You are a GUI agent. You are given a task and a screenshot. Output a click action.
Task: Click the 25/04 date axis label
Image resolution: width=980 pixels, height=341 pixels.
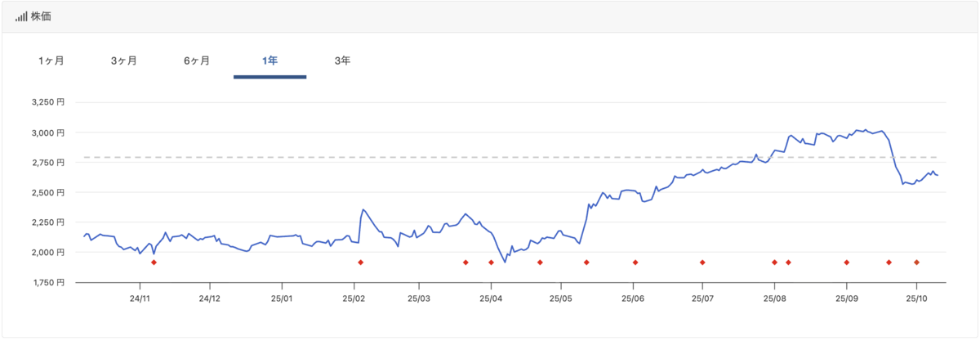click(x=491, y=298)
